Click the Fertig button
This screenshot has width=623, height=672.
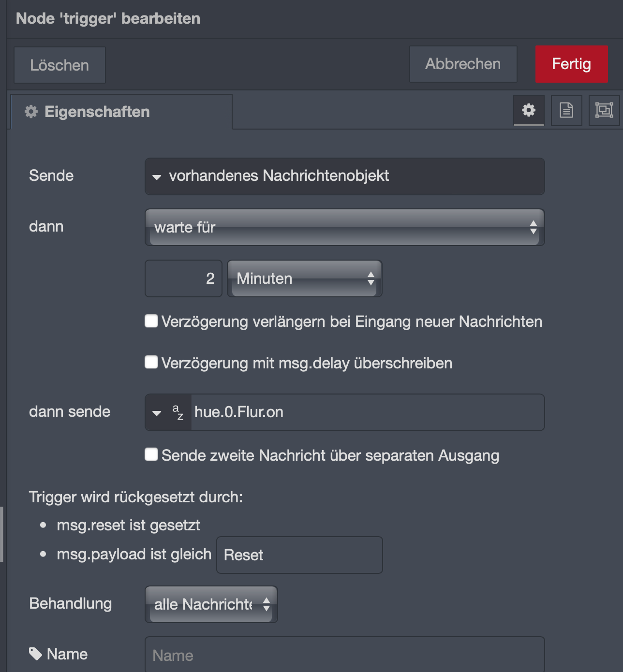[572, 64]
